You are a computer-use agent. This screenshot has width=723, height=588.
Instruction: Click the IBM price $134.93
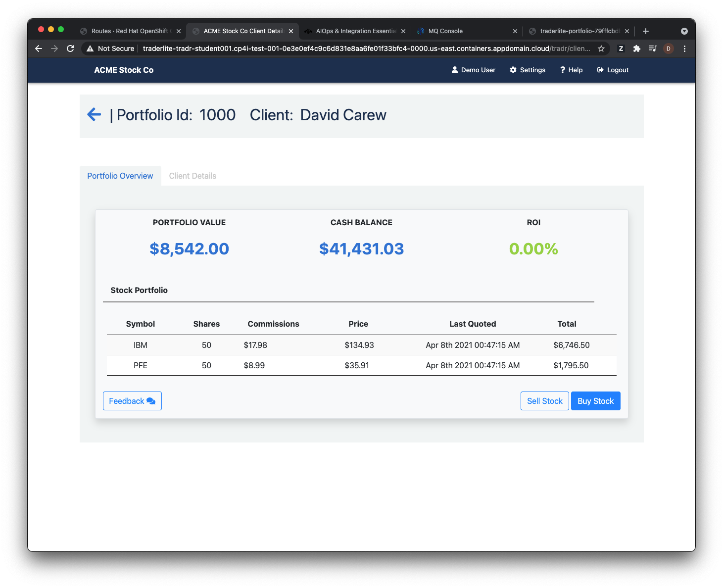(359, 345)
